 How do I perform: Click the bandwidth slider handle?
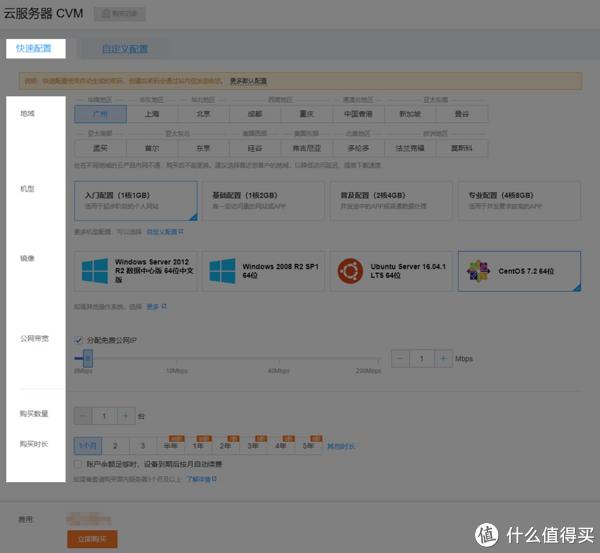pyautogui.click(x=88, y=359)
